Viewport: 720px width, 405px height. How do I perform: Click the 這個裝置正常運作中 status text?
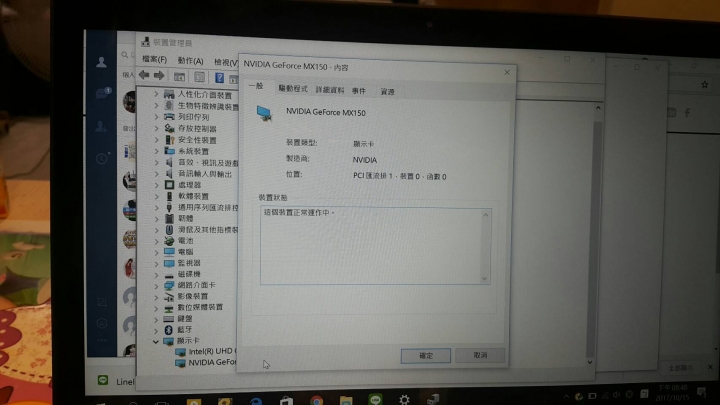click(299, 213)
